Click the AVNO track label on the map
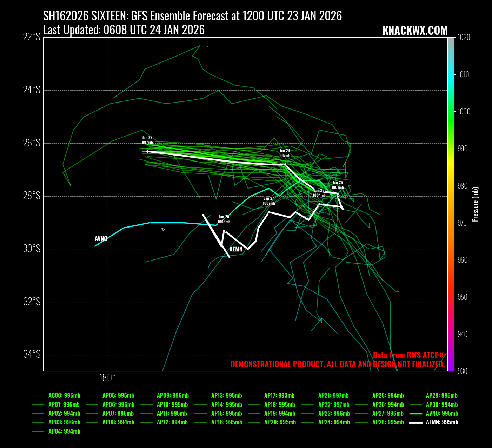The width and height of the screenshot is (492, 448). pyautogui.click(x=101, y=239)
